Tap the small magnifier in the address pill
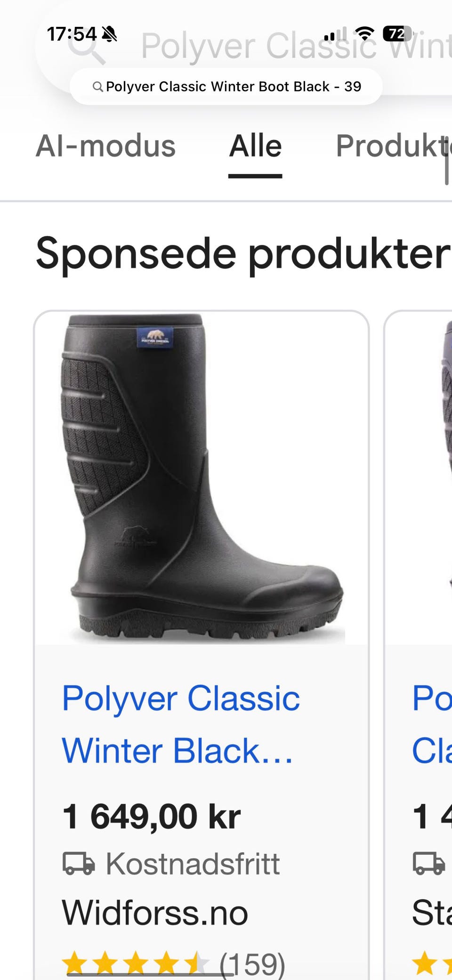The height and width of the screenshot is (980, 452). click(97, 87)
